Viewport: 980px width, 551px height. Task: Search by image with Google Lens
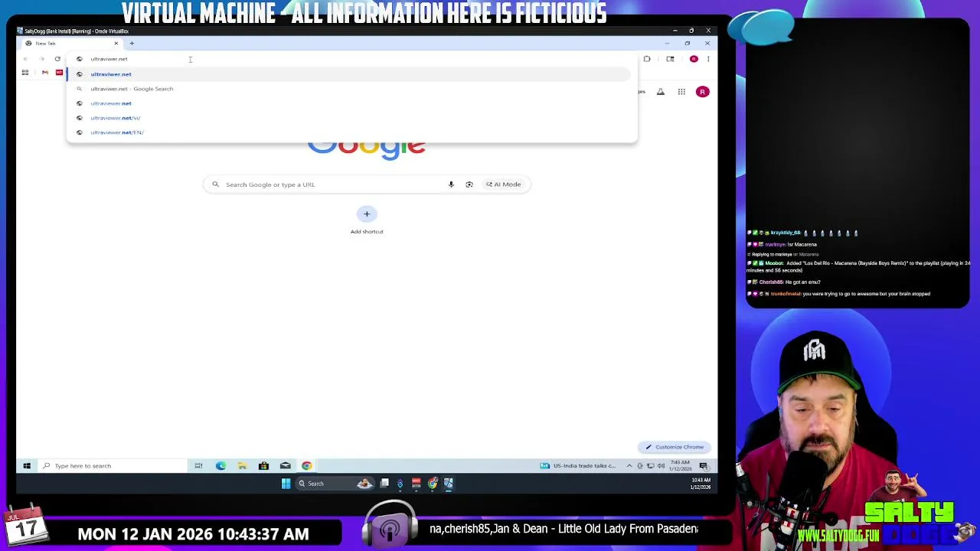(469, 184)
